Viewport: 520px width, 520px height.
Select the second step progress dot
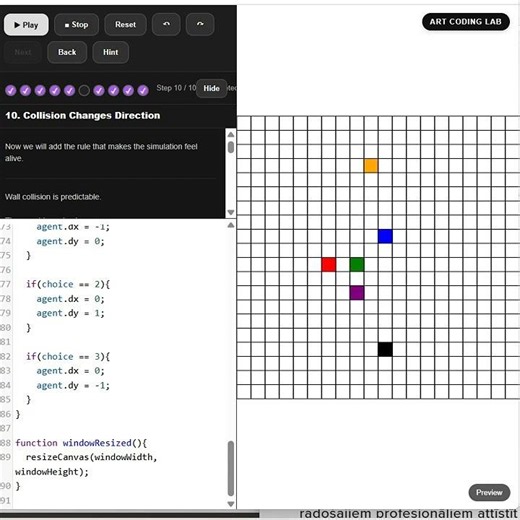coord(25,90)
